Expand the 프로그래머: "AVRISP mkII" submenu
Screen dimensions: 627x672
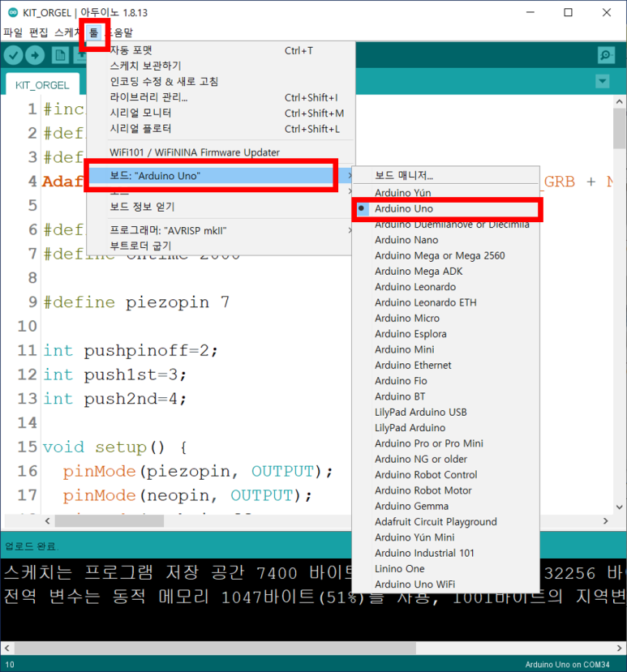pos(221,230)
